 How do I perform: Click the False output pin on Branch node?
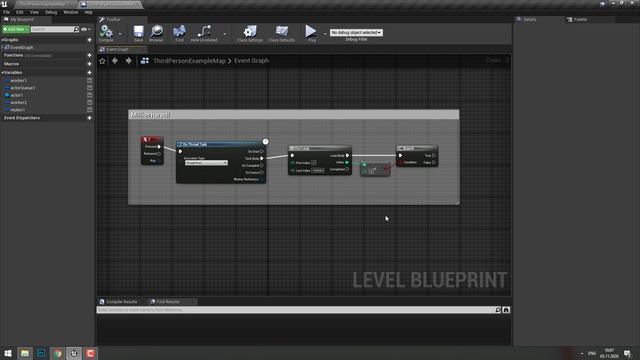click(433, 162)
